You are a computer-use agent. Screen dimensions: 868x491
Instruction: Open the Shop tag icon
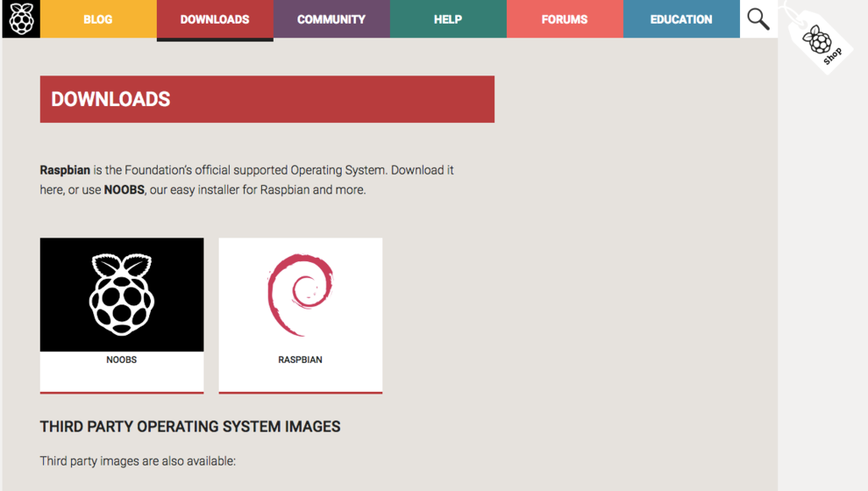821,42
